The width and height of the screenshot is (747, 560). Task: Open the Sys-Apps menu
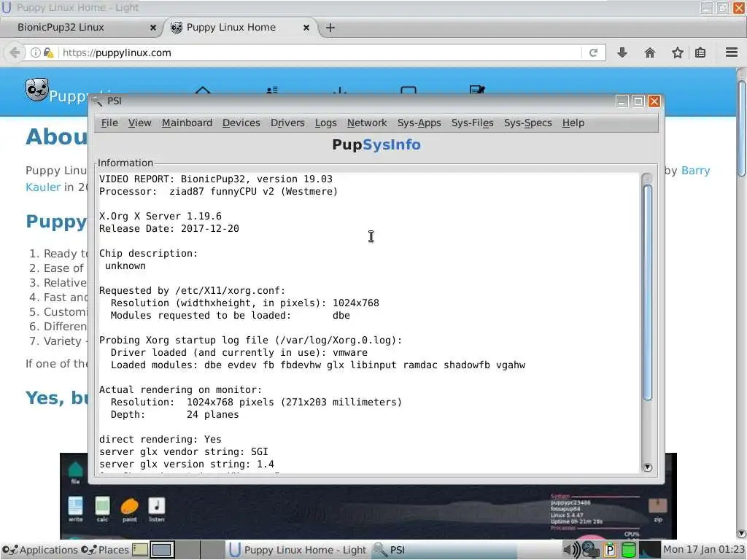(419, 122)
